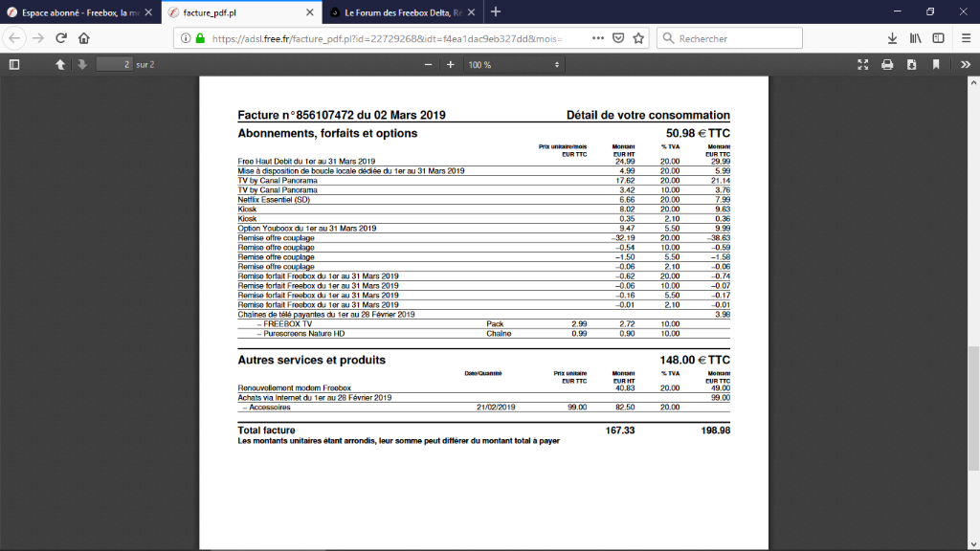Go back to the previous page

pos(14,38)
